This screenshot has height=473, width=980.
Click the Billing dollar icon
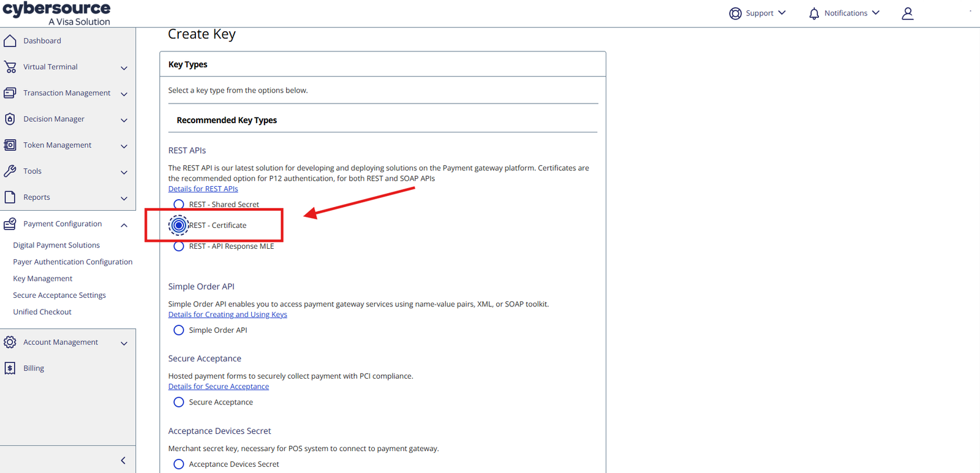coord(10,368)
